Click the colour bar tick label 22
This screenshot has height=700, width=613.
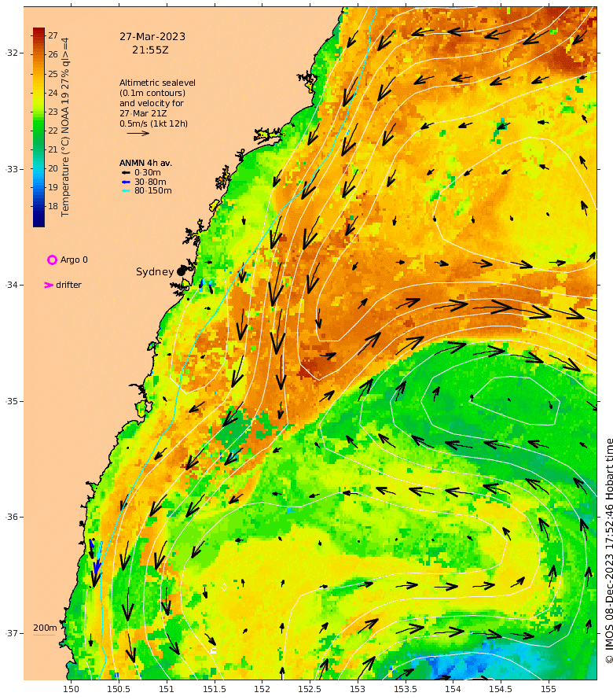click(x=53, y=131)
